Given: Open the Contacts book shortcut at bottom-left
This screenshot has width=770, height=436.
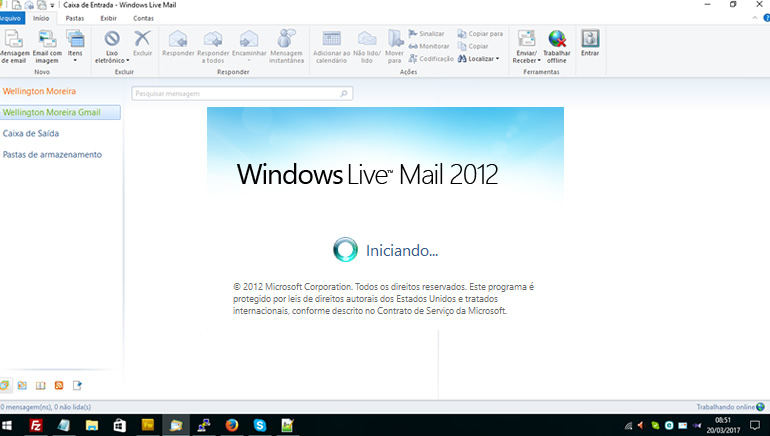Looking at the screenshot, I should (40, 385).
